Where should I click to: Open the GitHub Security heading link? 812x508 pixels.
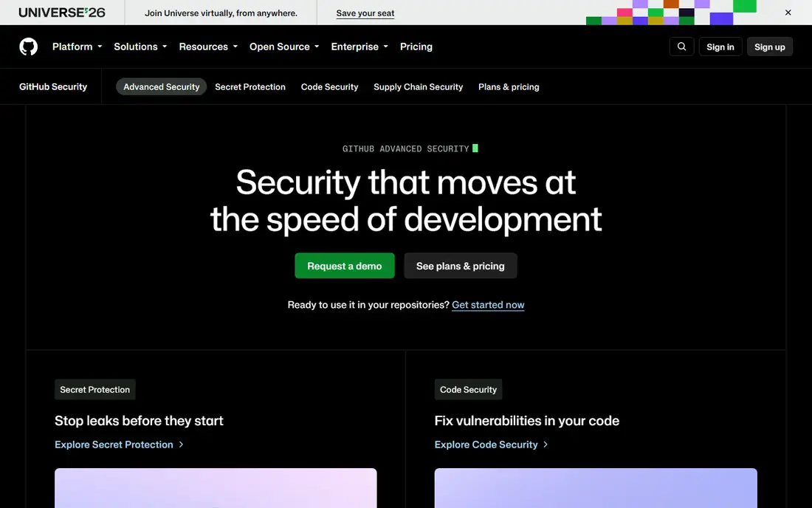click(x=53, y=86)
